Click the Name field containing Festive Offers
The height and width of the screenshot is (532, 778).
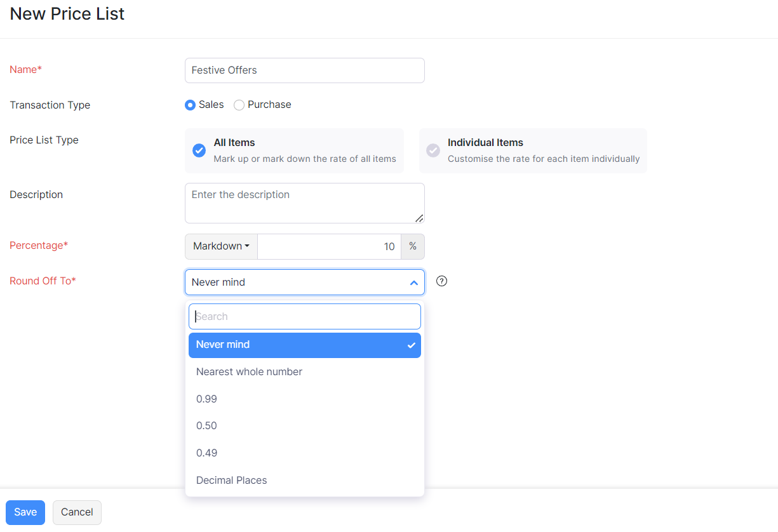(304, 70)
